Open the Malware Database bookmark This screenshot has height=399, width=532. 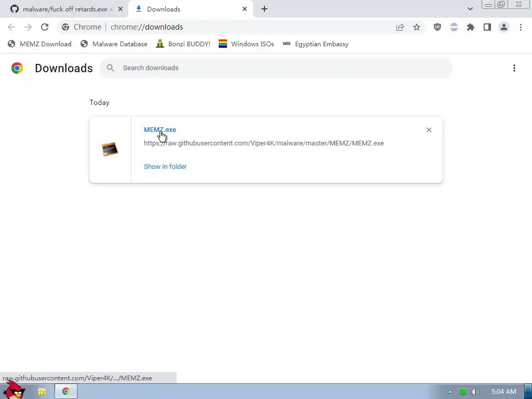[114, 44]
